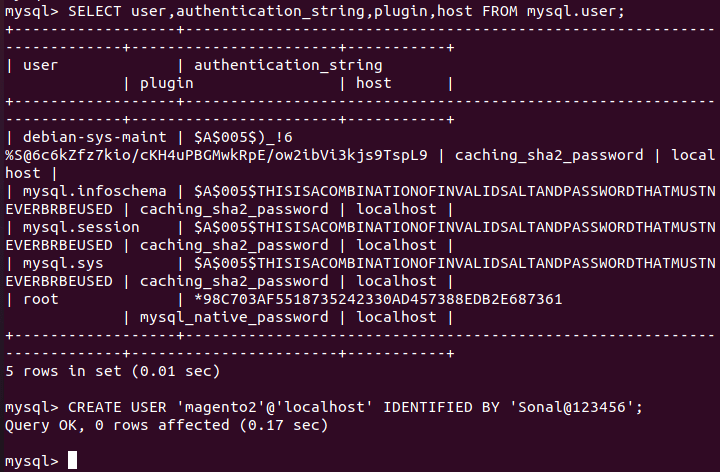Click the mysql_native_password plugin value
The height and width of the screenshot is (472, 720).
coord(234,317)
